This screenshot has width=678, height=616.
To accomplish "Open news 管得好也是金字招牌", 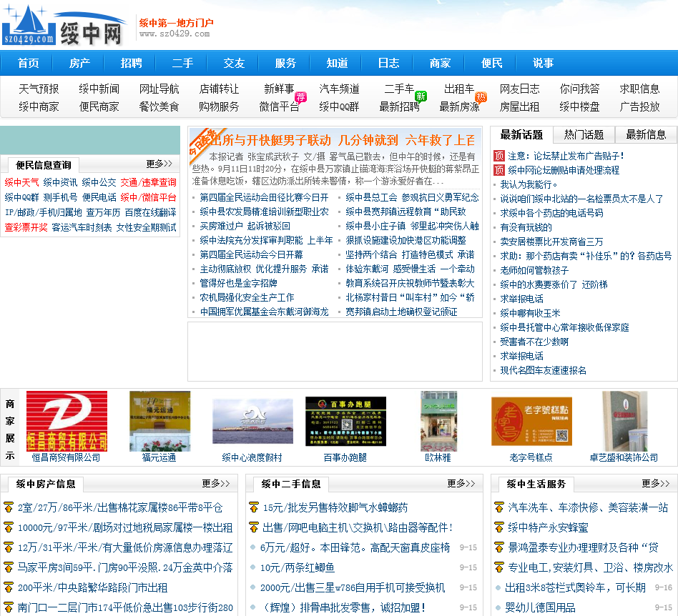I will (x=238, y=283).
